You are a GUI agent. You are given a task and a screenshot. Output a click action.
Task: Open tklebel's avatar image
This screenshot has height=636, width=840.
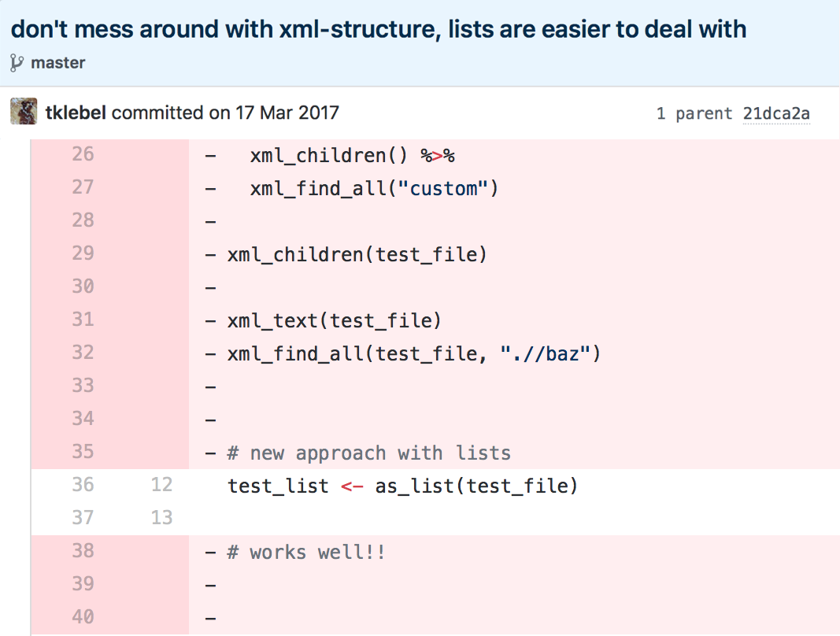point(24,113)
